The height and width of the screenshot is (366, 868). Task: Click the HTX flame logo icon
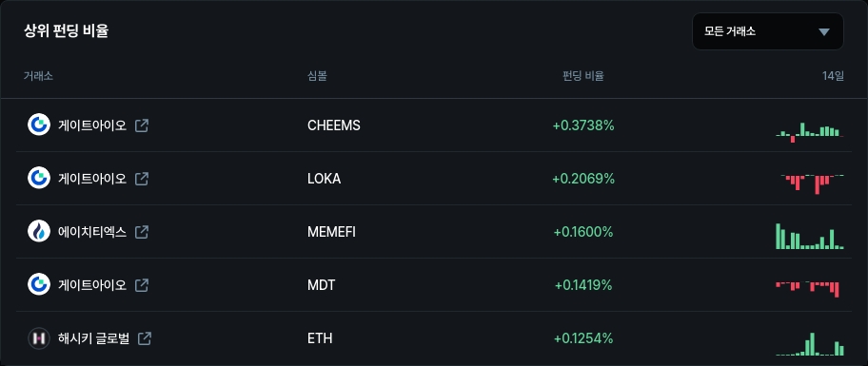(x=39, y=232)
